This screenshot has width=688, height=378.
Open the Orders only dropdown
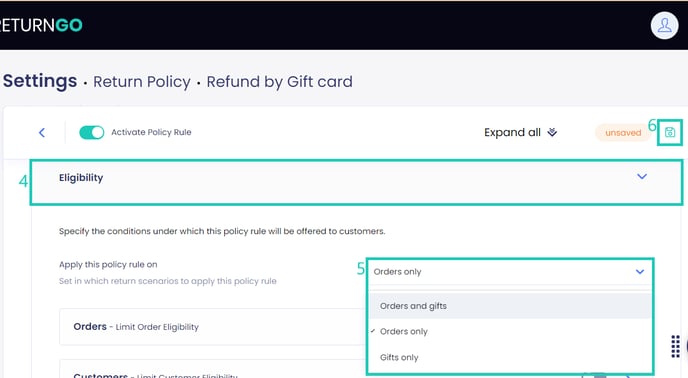509,272
